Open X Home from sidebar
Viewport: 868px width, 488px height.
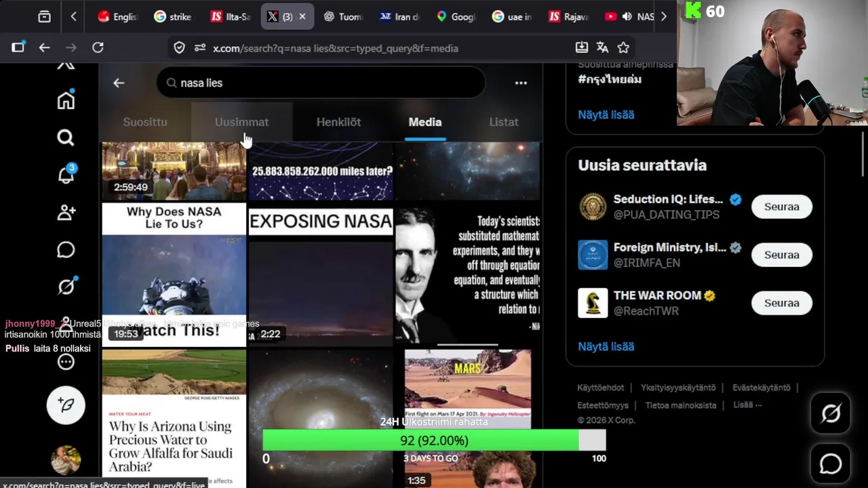coord(66,100)
